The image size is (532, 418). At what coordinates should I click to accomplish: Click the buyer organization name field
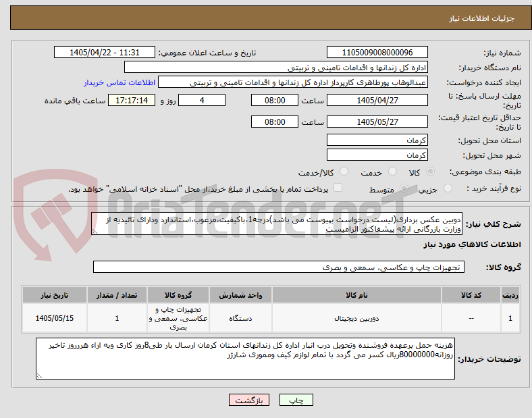coord(276,67)
